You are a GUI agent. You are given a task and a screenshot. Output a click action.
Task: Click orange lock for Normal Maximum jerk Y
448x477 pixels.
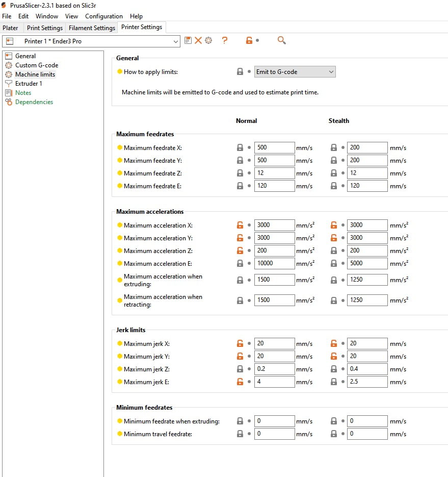240,356
